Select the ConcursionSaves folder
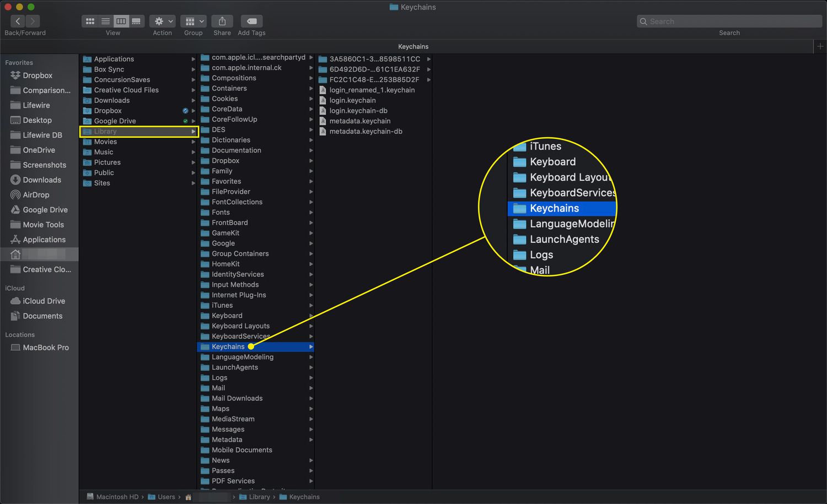This screenshot has width=827, height=504. [x=138, y=79]
